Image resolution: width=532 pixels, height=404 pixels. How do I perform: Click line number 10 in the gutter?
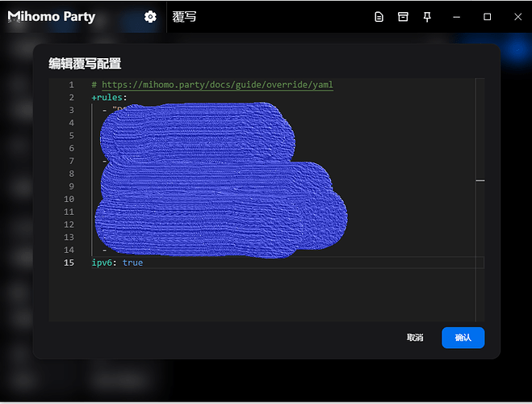69,199
